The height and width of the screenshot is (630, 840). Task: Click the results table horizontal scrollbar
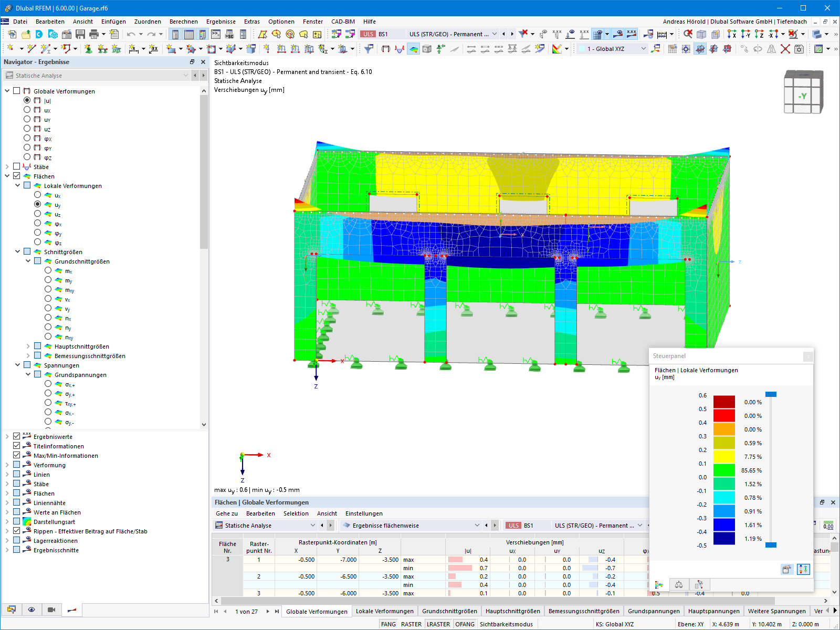497,601
